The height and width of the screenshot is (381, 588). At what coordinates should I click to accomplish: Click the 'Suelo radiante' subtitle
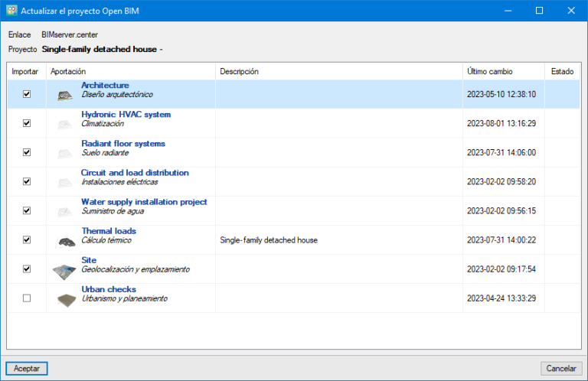pos(105,153)
